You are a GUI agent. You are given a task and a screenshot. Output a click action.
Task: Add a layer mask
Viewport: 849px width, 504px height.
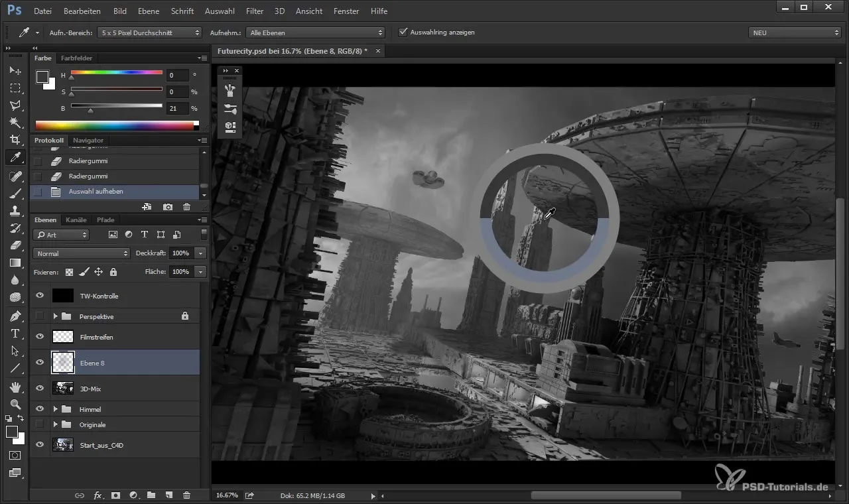coord(115,495)
